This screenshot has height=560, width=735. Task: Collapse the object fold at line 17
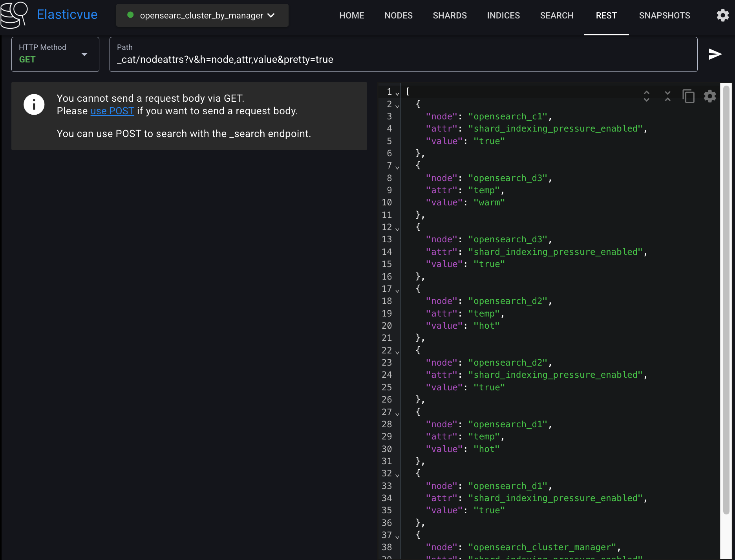pyautogui.click(x=397, y=291)
